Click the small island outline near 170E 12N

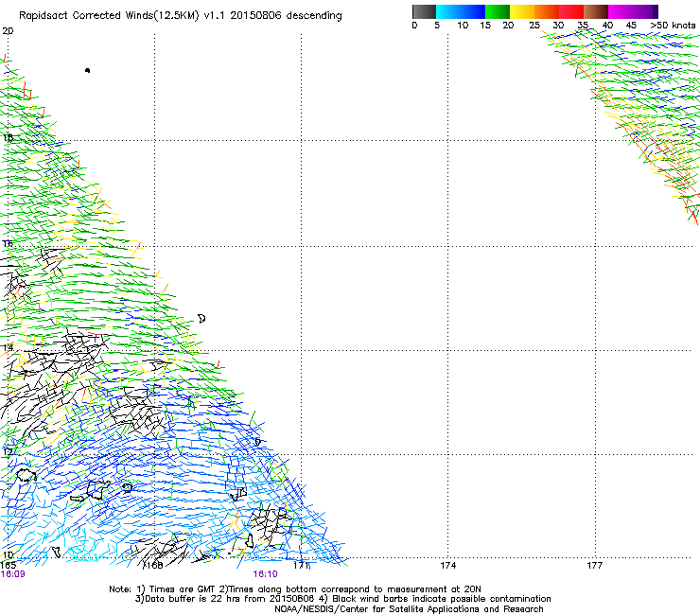point(257,442)
